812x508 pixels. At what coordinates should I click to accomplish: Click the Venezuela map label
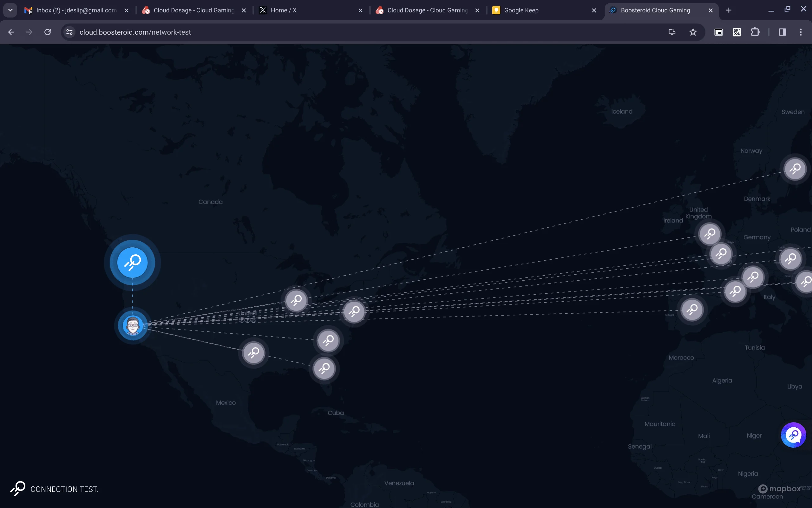[399, 483]
